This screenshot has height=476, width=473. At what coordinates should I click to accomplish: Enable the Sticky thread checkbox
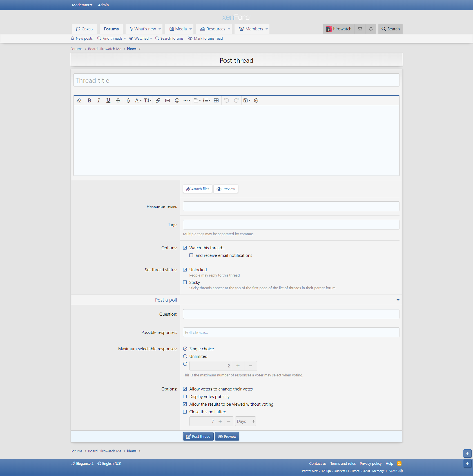[x=185, y=282]
